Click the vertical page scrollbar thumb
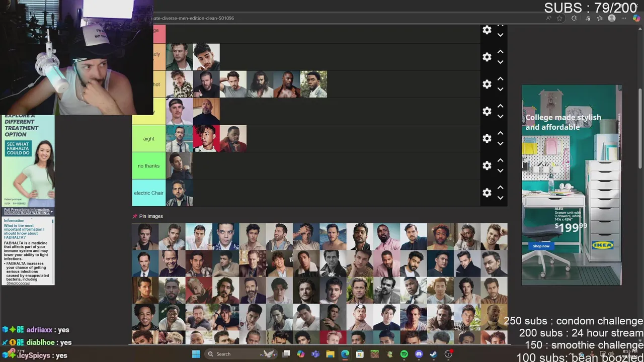 tap(640, 128)
